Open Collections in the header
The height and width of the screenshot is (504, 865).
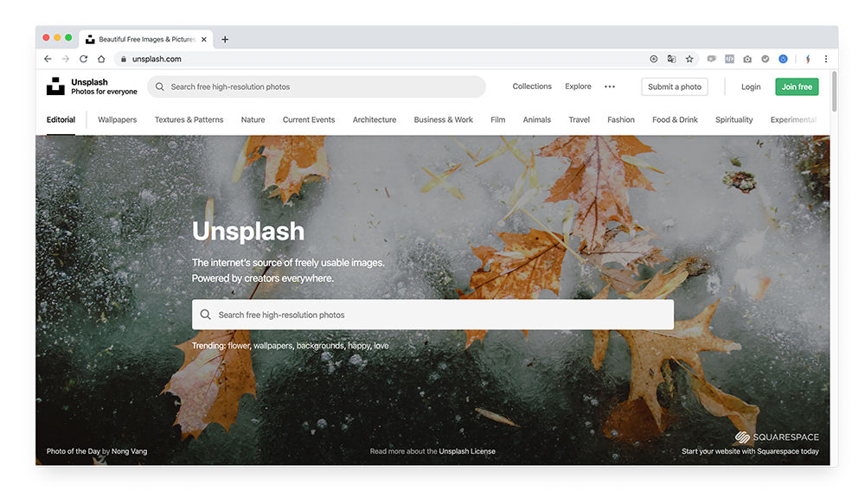(532, 86)
